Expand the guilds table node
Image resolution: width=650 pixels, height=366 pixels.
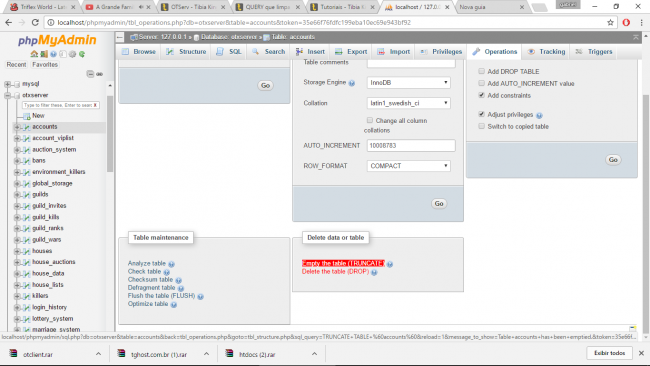(x=17, y=194)
